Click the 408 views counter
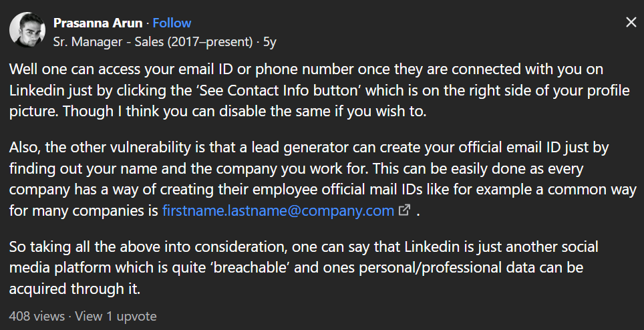644x330 pixels. [x=37, y=316]
